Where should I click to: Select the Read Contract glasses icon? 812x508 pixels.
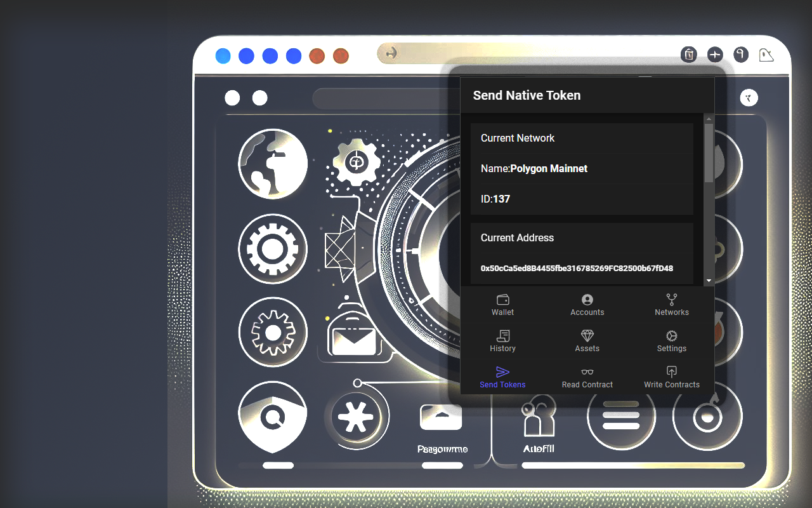pos(587,377)
